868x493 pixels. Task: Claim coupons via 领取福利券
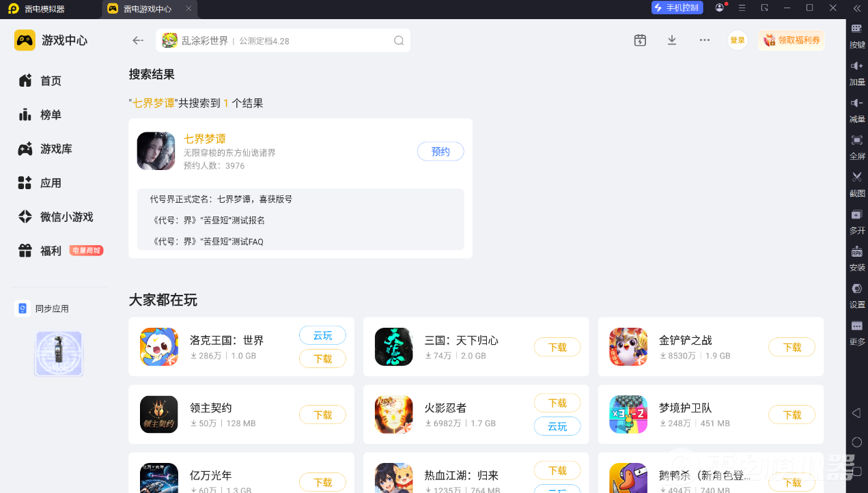click(x=791, y=40)
